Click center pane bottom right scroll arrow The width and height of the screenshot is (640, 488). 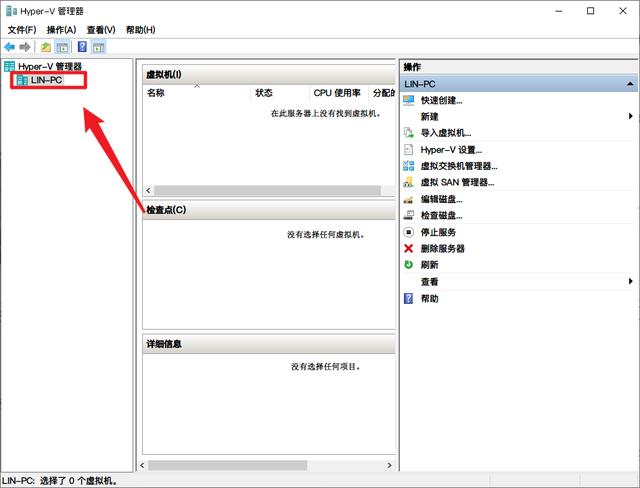coord(389,465)
